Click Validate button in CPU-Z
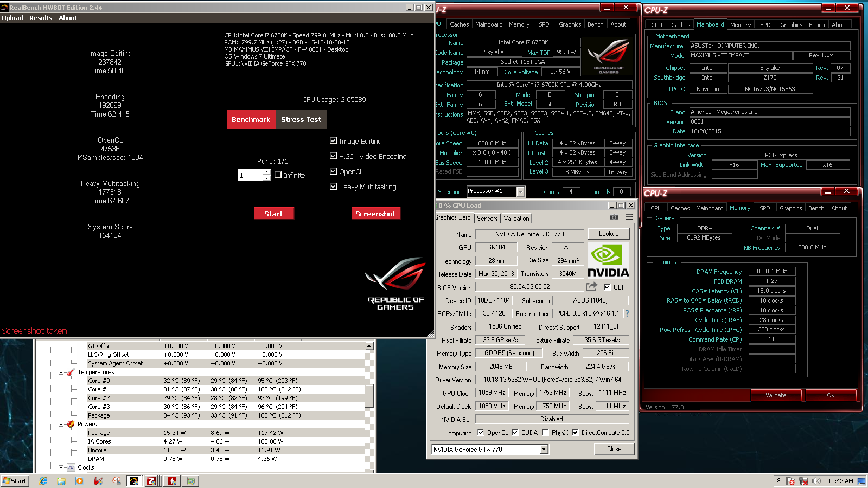868x488 pixels. click(x=776, y=395)
